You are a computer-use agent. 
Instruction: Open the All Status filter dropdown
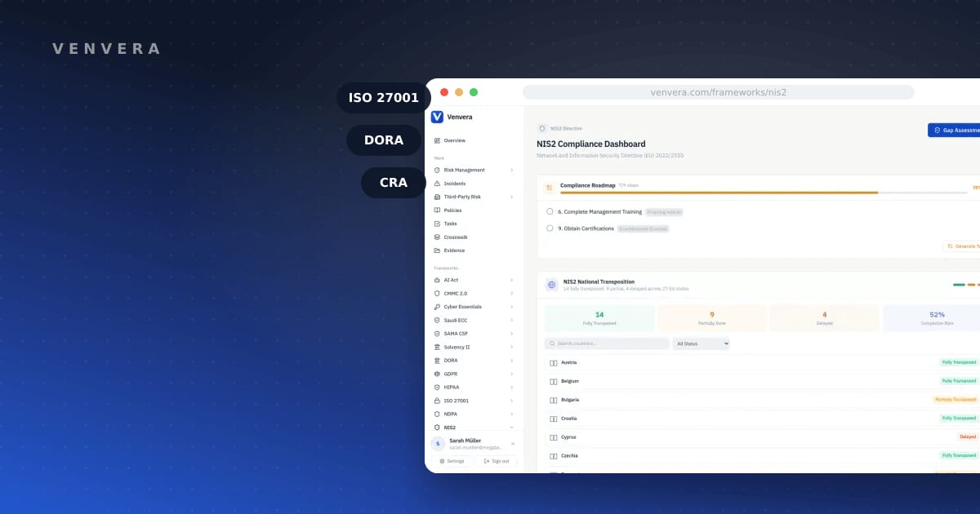click(x=701, y=344)
